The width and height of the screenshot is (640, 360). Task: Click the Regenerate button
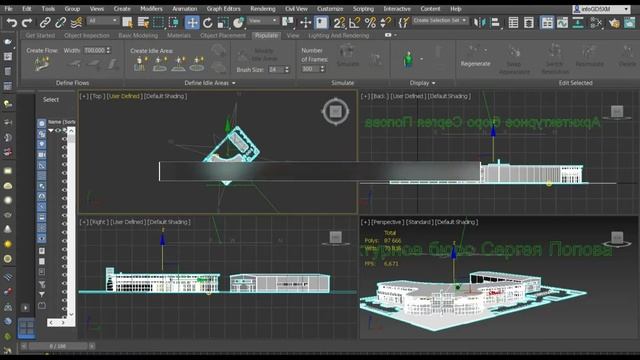[x=475, y=64]
